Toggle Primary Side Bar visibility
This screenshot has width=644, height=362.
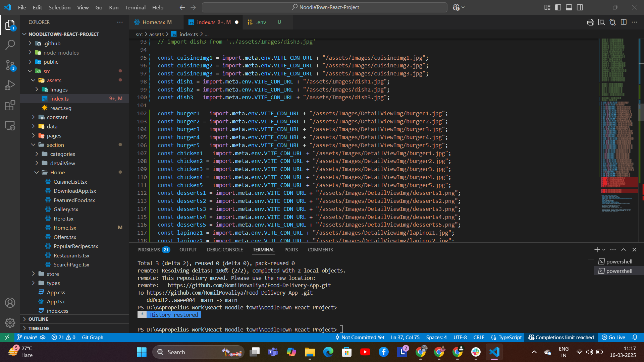558,7
